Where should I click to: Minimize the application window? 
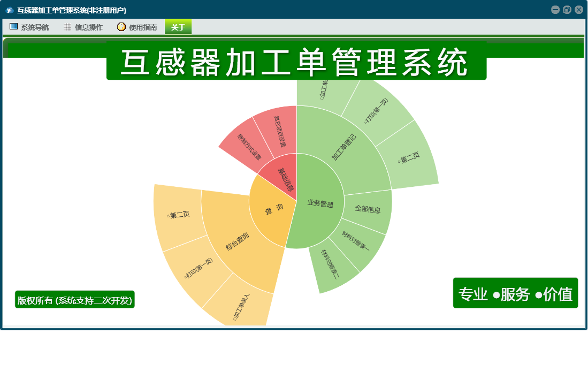click(555, 10)
